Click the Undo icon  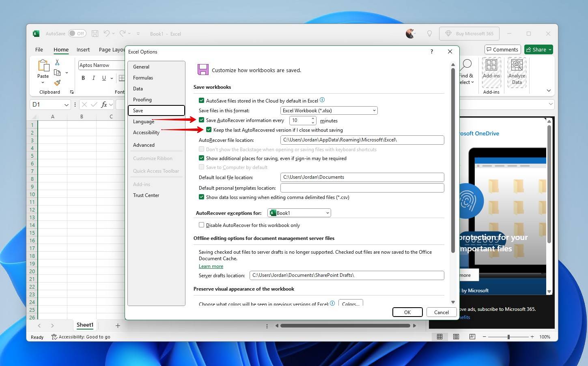tap(107, 34)
